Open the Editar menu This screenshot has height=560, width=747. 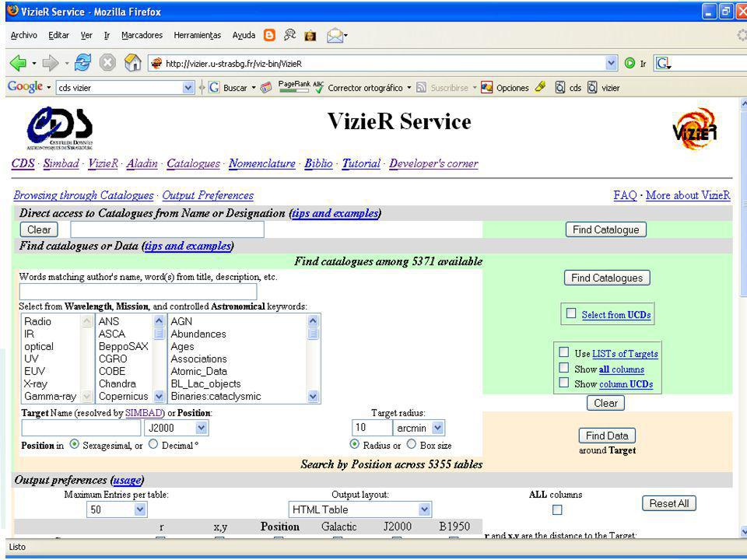[58, 35]
